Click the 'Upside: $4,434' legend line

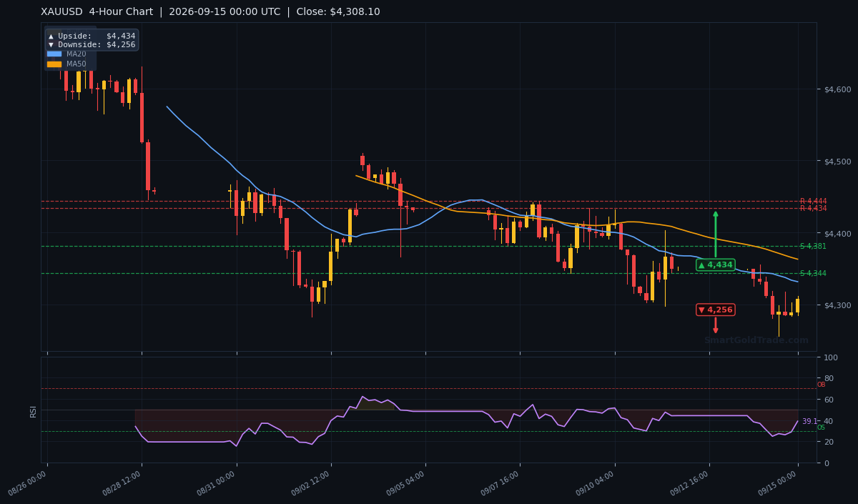(x=92, y=36)
